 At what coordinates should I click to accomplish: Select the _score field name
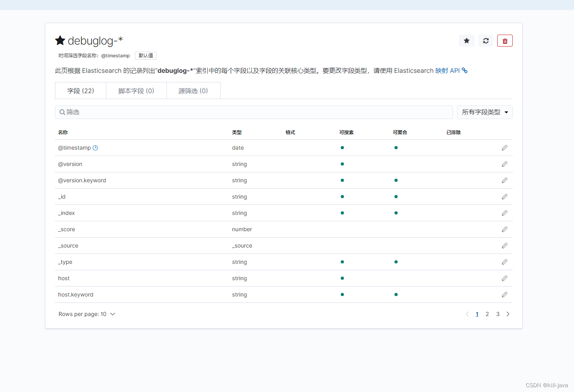[66, 229]
